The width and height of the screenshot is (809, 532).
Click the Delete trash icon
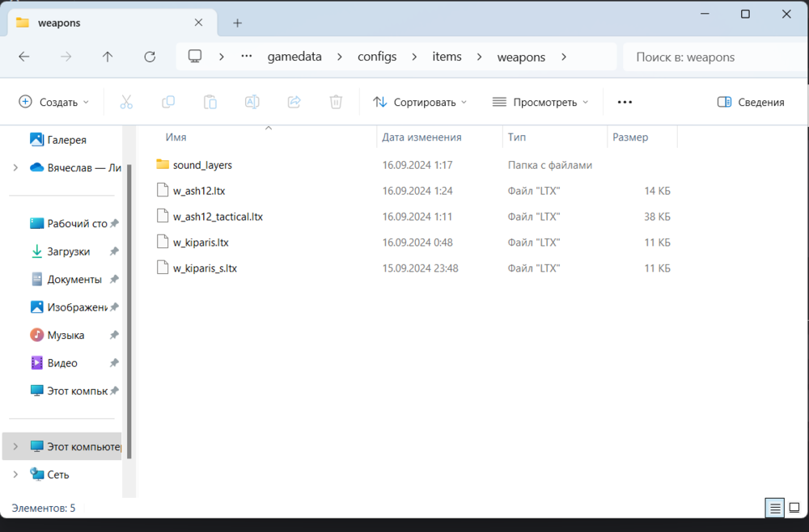[x=336, y=102]
